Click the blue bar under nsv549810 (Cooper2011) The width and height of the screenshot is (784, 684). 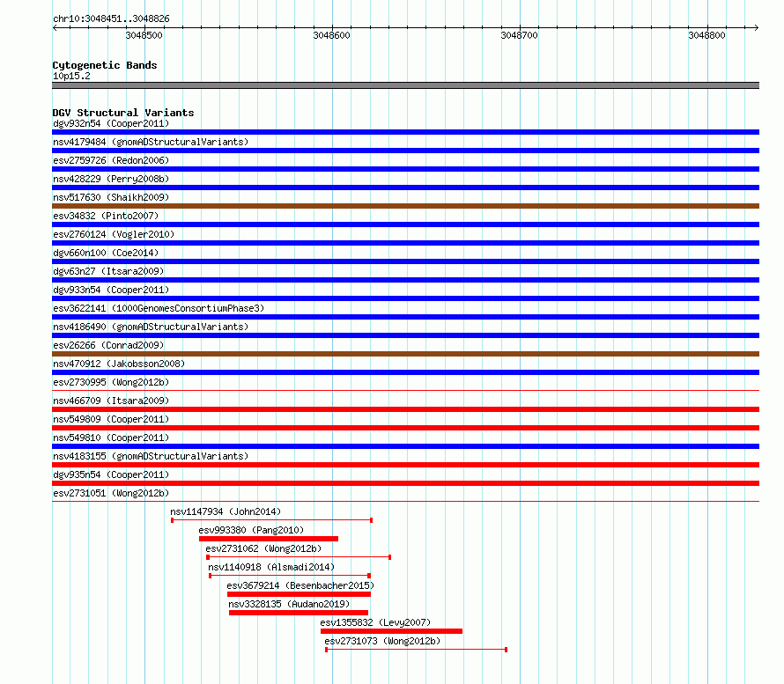(405, 446)
